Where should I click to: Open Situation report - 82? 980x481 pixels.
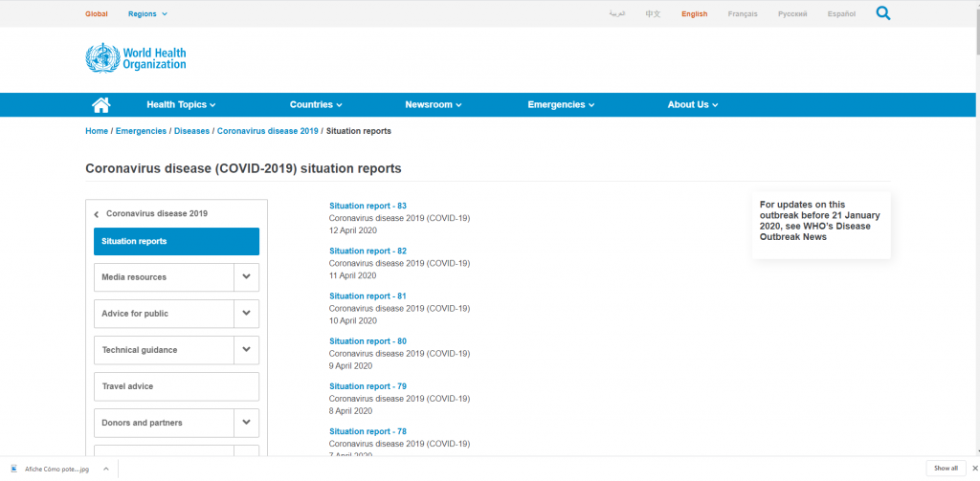tap(368, 251)
